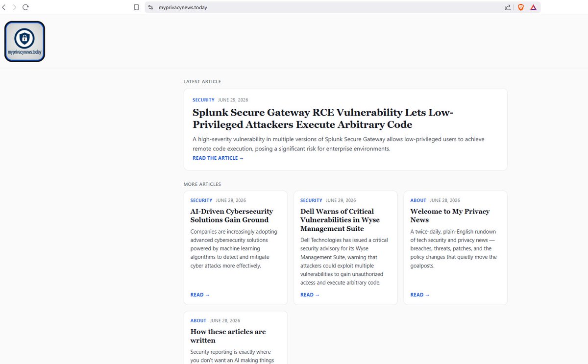
Task: Click READ link on the Dell card
Action: 310,295
